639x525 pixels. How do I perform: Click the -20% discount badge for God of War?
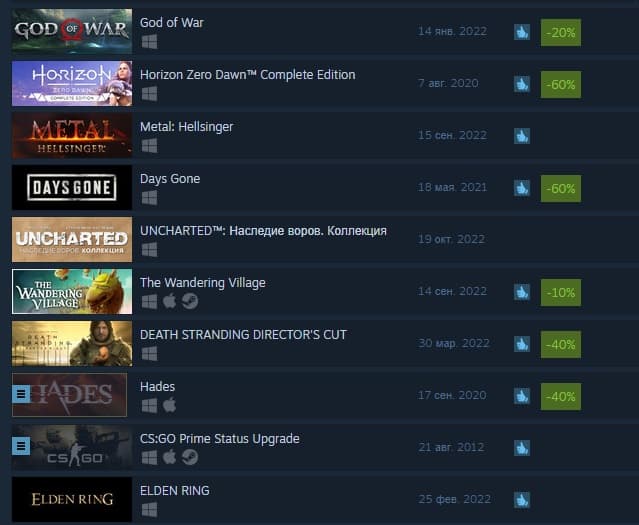[561, 32]
